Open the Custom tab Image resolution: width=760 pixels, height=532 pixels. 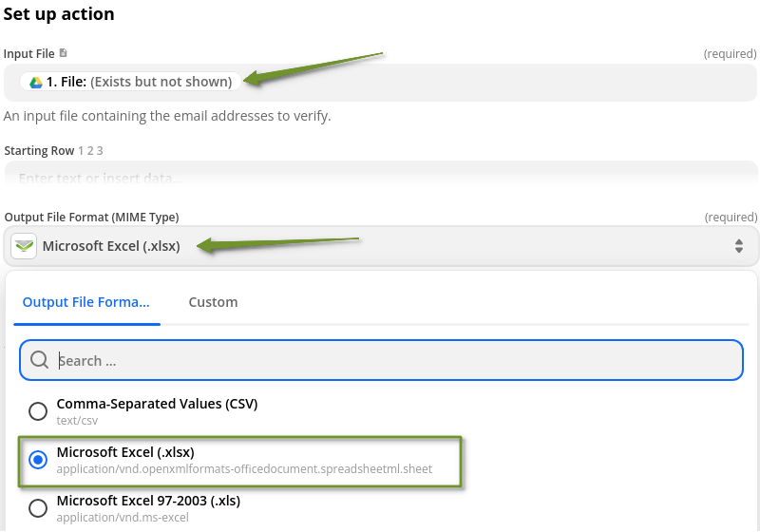(213, 302)
